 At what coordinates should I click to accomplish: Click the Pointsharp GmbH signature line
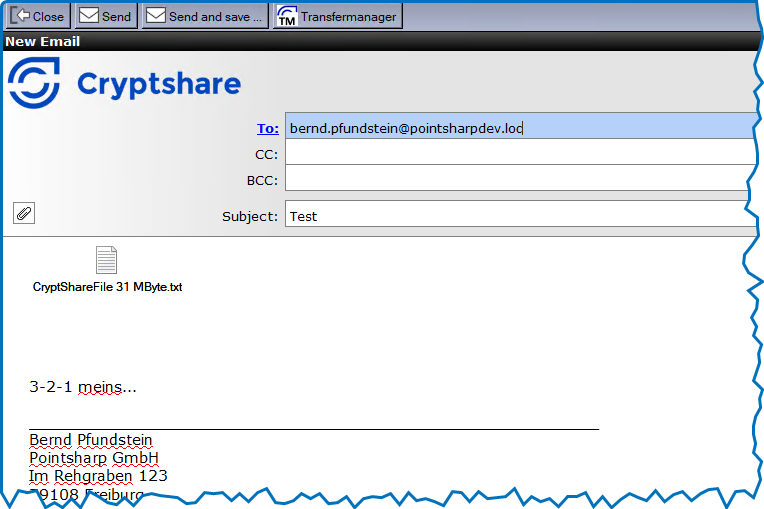(94, 458)
